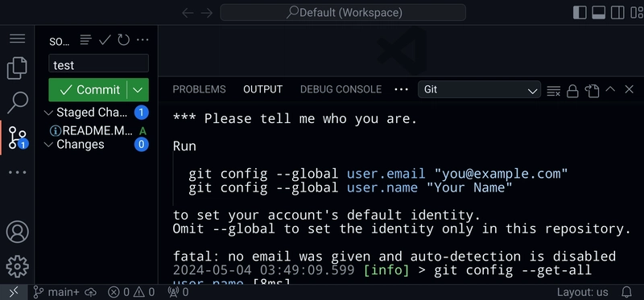The width and height of the screenshot is (644, 300).
Task: Collapse the Changes section
Action: pyautogui.click(x=48, y=145)
